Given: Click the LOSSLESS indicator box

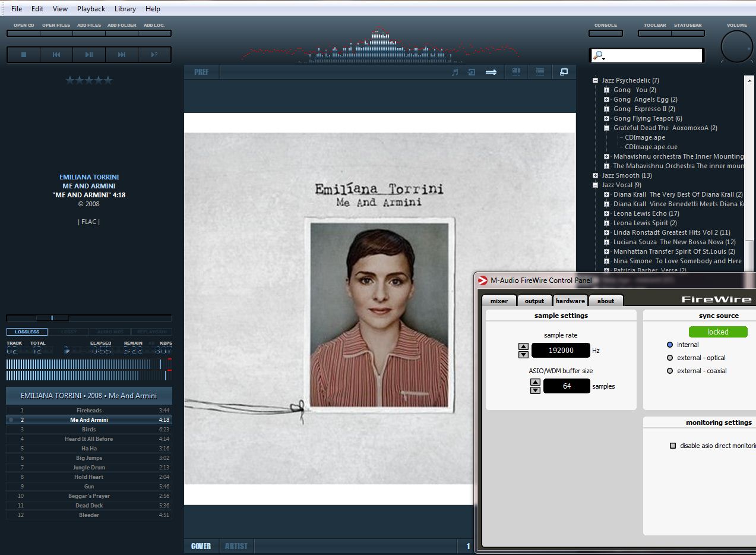Looking at the screenshot, I should 27,332.
